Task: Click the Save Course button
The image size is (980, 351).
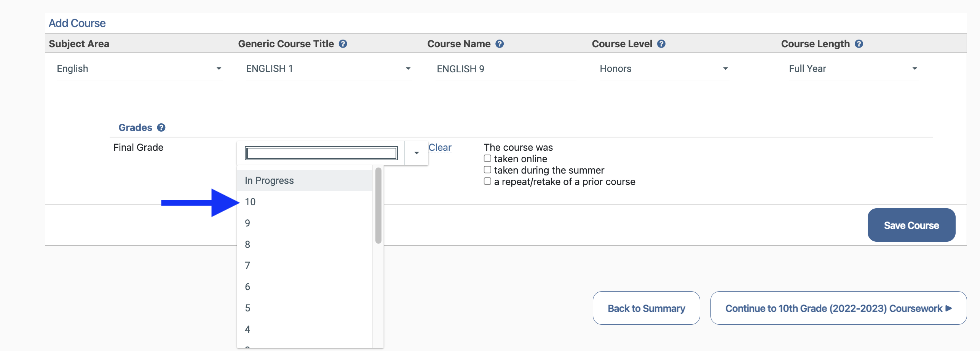Action: click(x=911, y=225)
